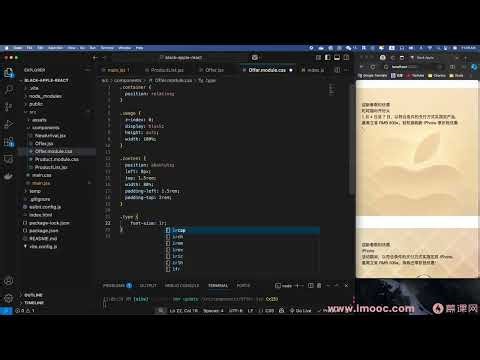Go back with editor navigation arrow
This screenshot has height=360, width=480.
pyautogui.click(x=95, y=58)
